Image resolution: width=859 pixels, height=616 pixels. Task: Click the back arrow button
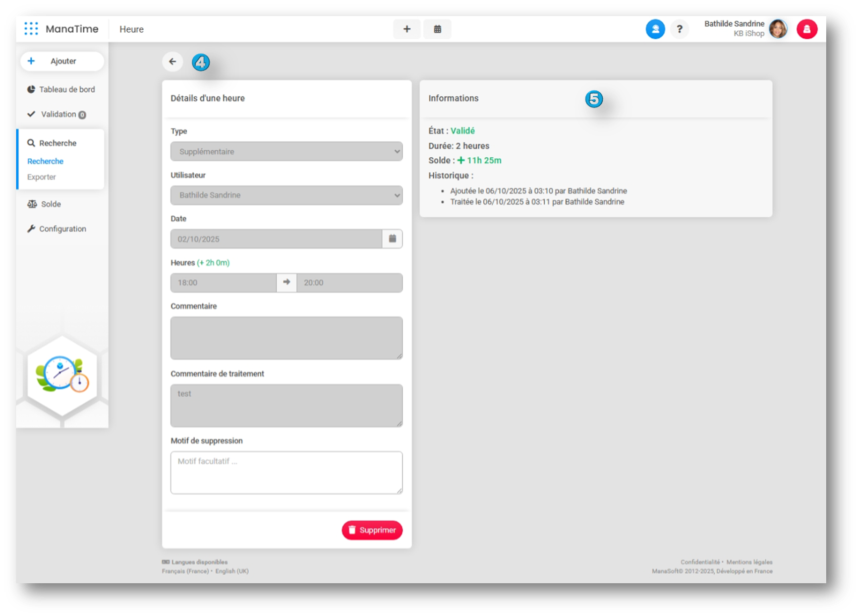173,61
